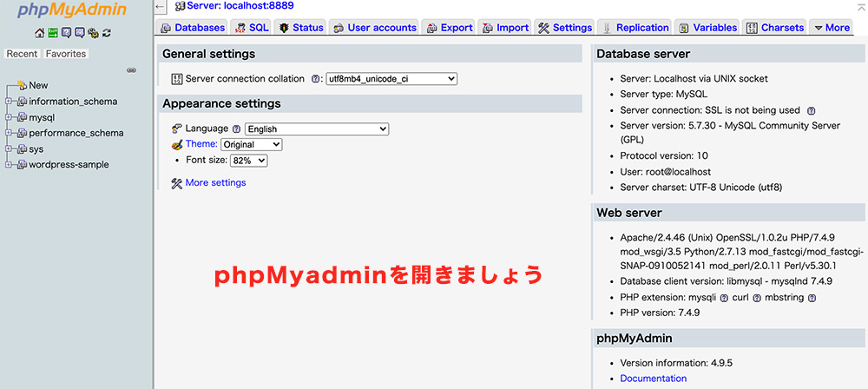Expand the wordpress-sample tree node

pos(9,165)
